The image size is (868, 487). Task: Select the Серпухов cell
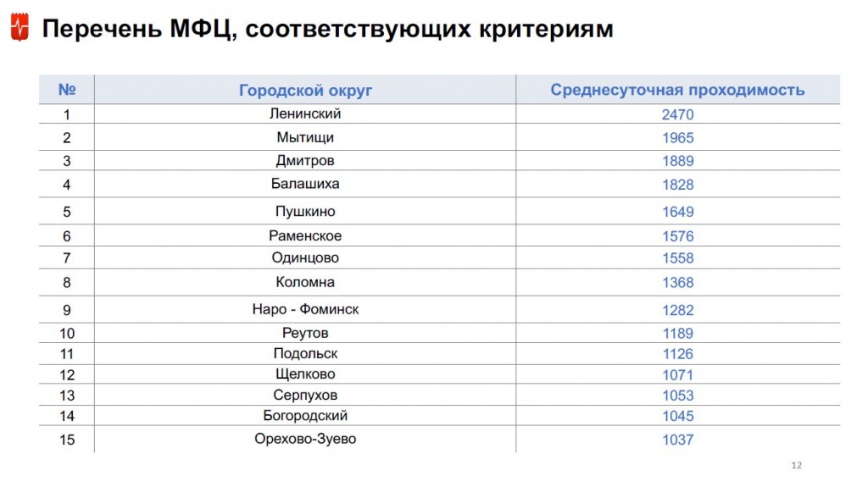coord(305,396)
